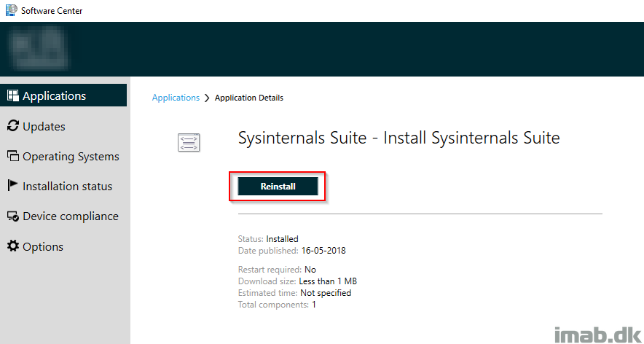
Task: Click the blurred company logo in header
Action: pyautogui.click(x=40, y=48)
